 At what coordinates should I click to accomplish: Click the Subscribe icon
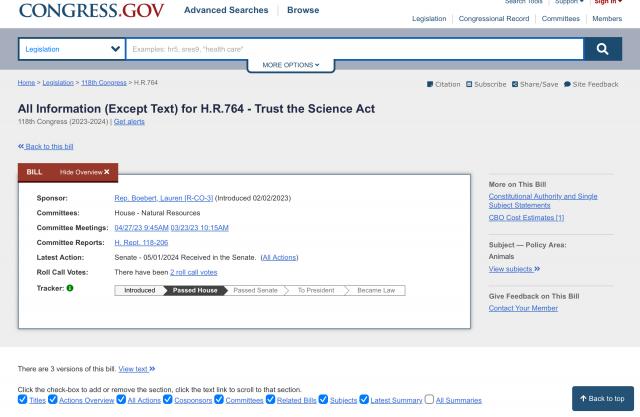[x=470, y=84]
